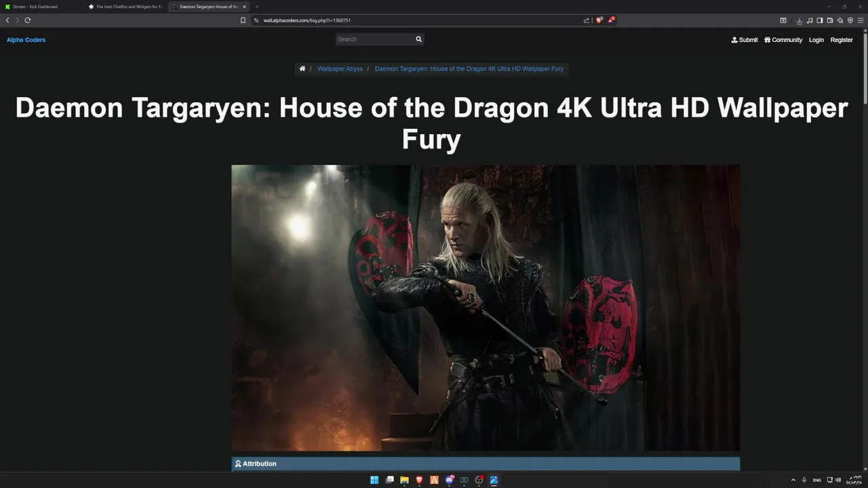Open the Register link
868x488 pixels.
(842, 40)
